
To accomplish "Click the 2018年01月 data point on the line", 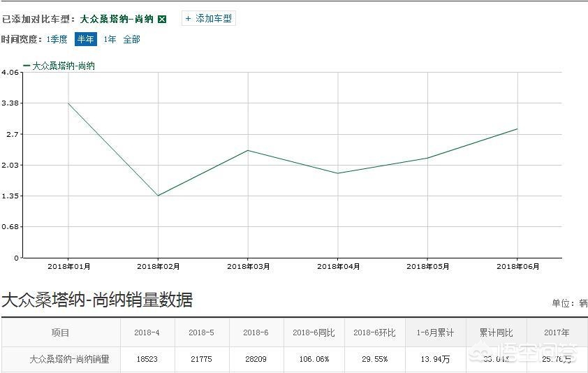I will 68,103.
